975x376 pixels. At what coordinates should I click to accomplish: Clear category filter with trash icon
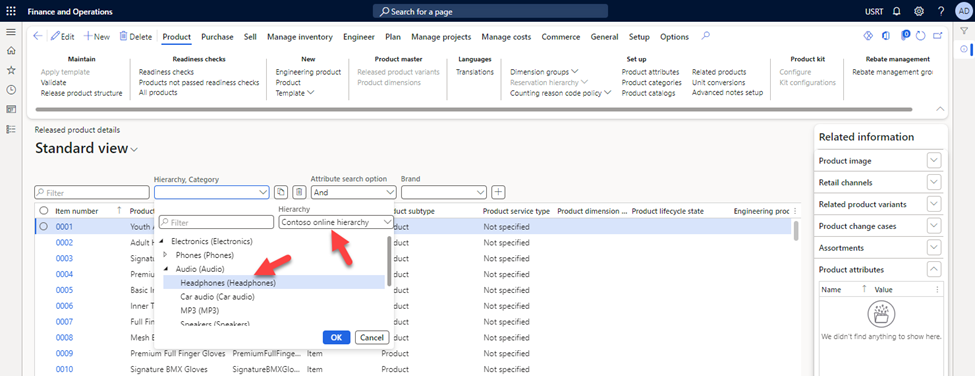(300, 192)
